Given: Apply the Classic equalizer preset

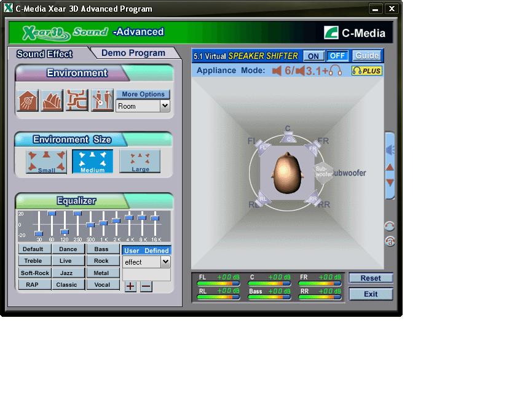Looking at the screenshot, I should tap(68, 285).
